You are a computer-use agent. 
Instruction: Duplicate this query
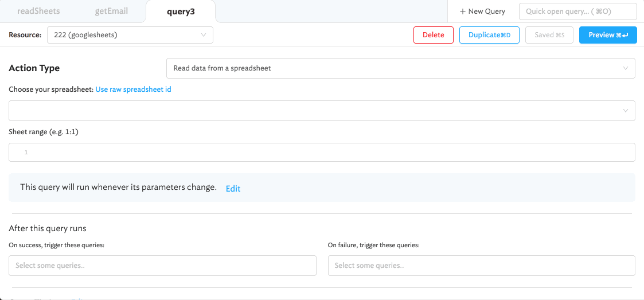pyautogui.click(x=489, y=35)
